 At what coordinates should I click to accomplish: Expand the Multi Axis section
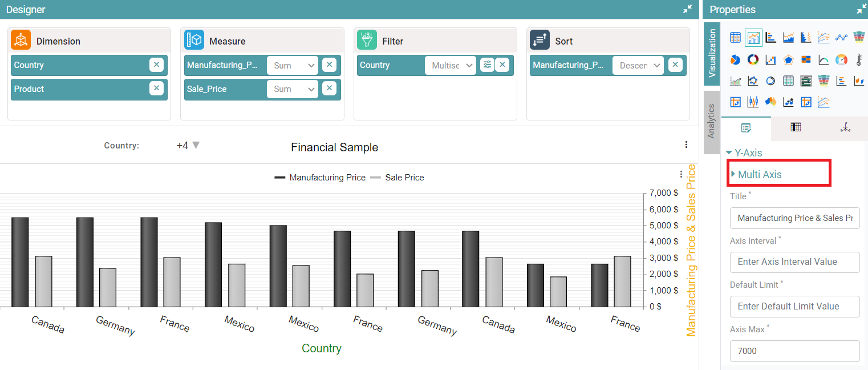[x=759, y=174]
